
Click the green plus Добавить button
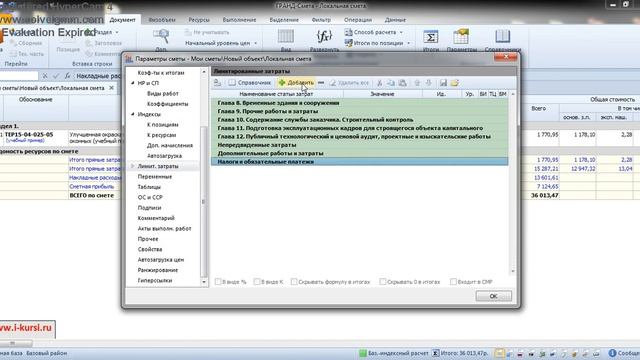point(296,83)
